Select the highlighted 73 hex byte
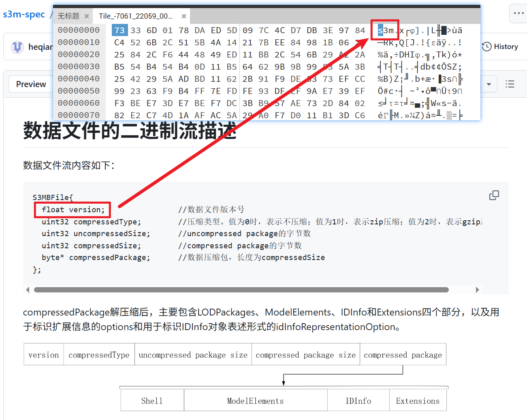Viewport: 527px width, 420px height. tap(119, 30)
